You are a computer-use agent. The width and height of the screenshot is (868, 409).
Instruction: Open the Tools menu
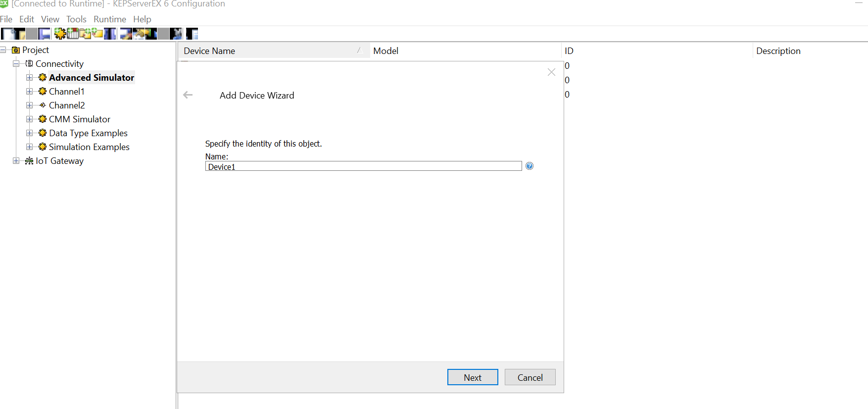click(x=76, y=19)
